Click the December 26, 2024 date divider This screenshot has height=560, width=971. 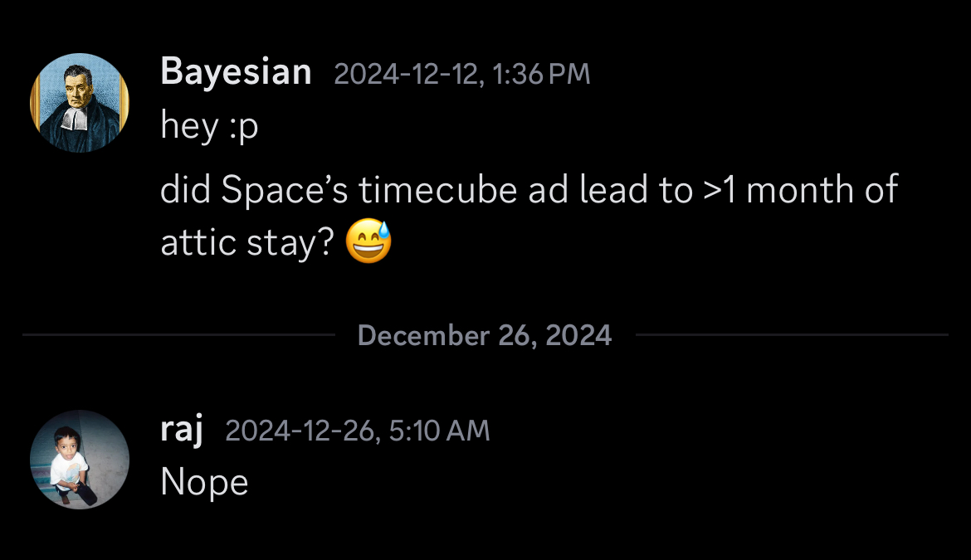[485, 335]
